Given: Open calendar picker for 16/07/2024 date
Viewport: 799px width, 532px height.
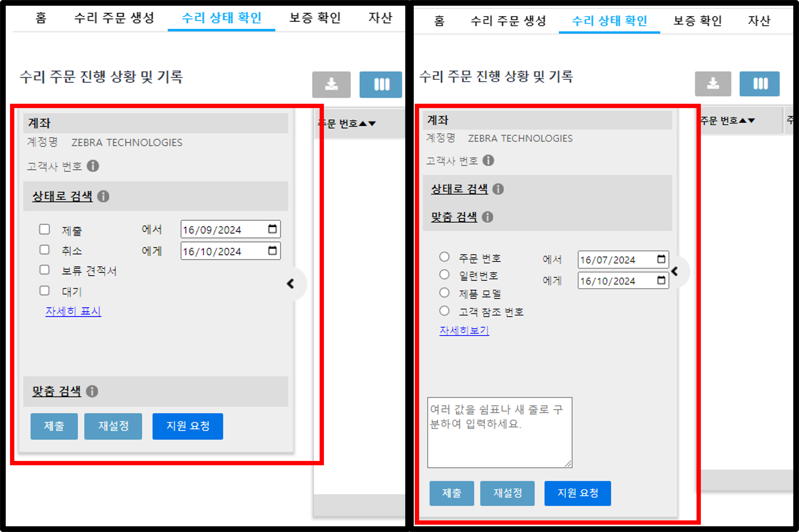Looking at the screenshot, I should (x=661, y=259).
